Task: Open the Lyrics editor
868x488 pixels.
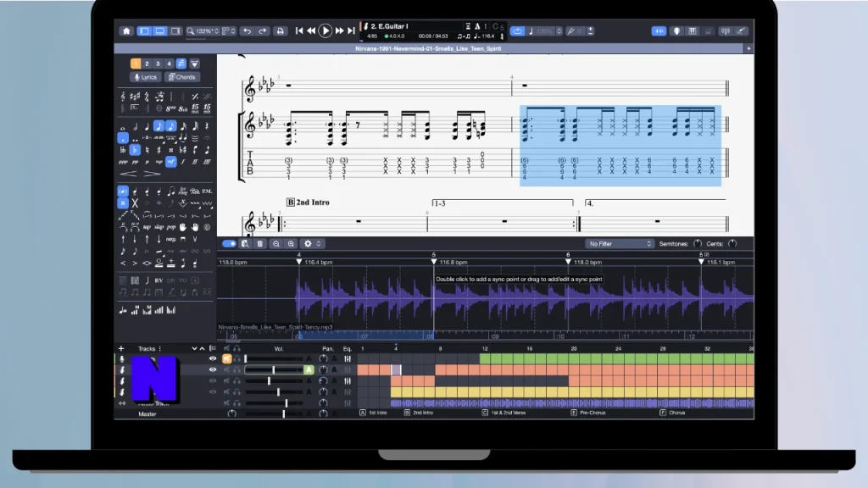Action: (146, 77)
